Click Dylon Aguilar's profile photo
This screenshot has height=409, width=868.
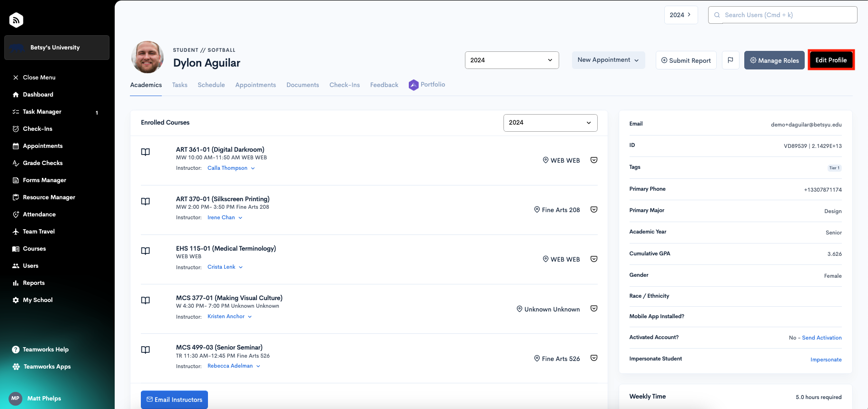point(148,57)
